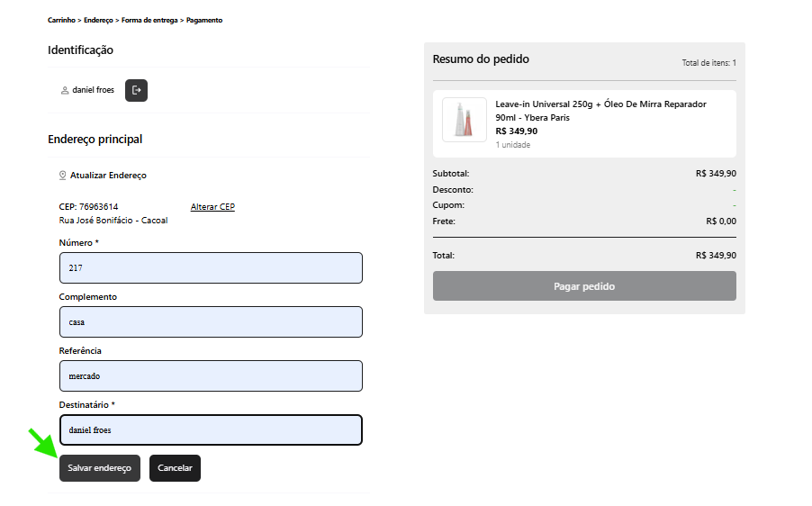The width and height of the screenshot is (812, 506).
Task: Jump to Pagamento breadcrumb step
Action: 204,20
